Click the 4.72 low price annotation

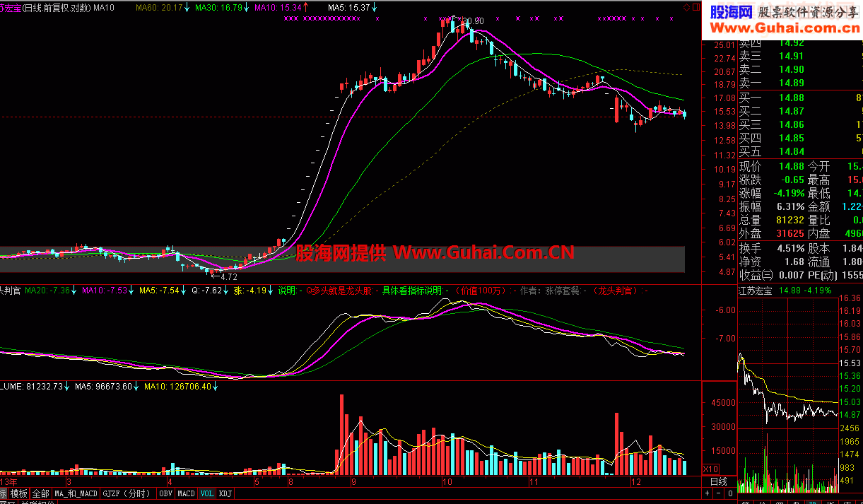click(x=229, y=277)
